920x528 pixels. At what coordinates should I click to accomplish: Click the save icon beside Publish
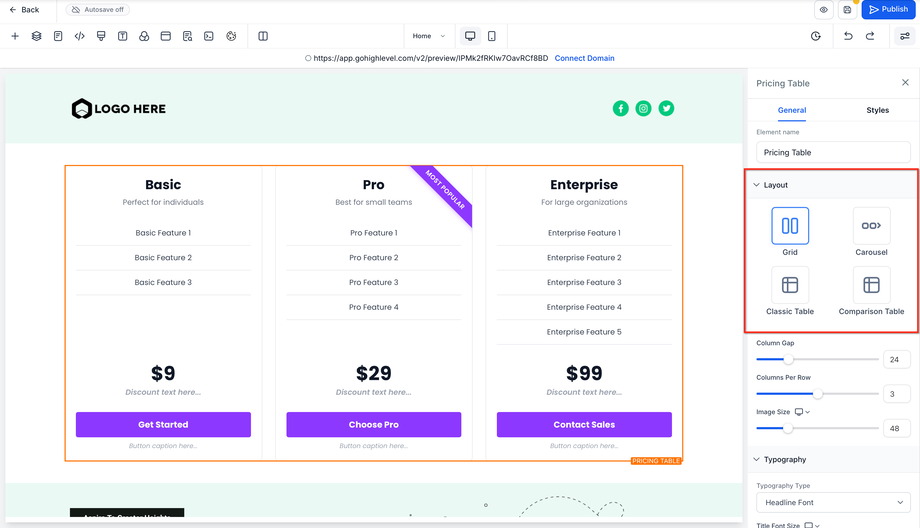(847, 10)
